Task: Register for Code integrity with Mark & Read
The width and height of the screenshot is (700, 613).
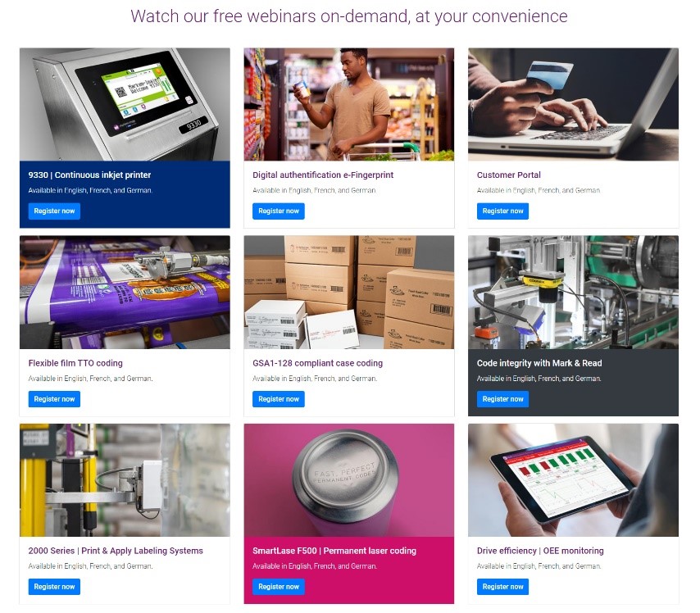Action: tap(502, 399)
